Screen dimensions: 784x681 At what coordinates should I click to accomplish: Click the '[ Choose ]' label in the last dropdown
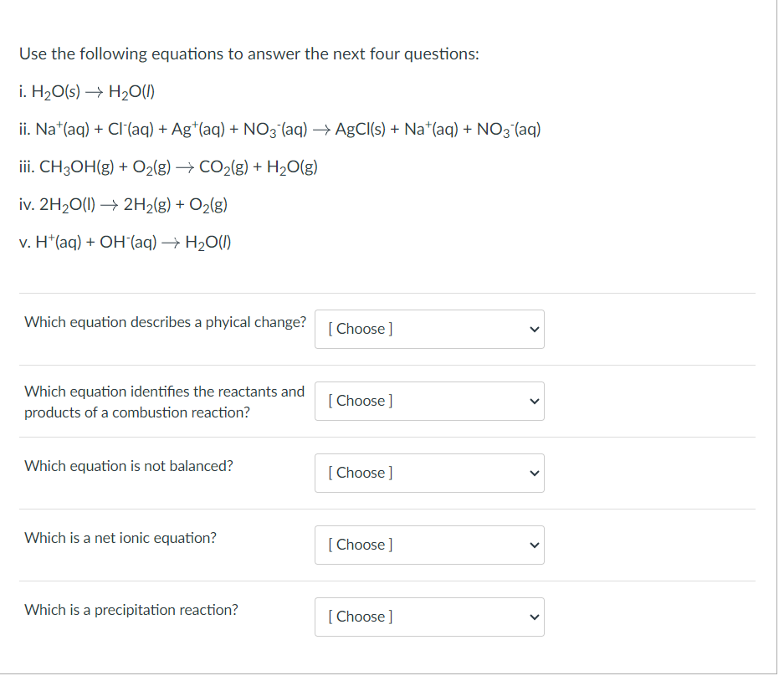(x=360, y=617)
